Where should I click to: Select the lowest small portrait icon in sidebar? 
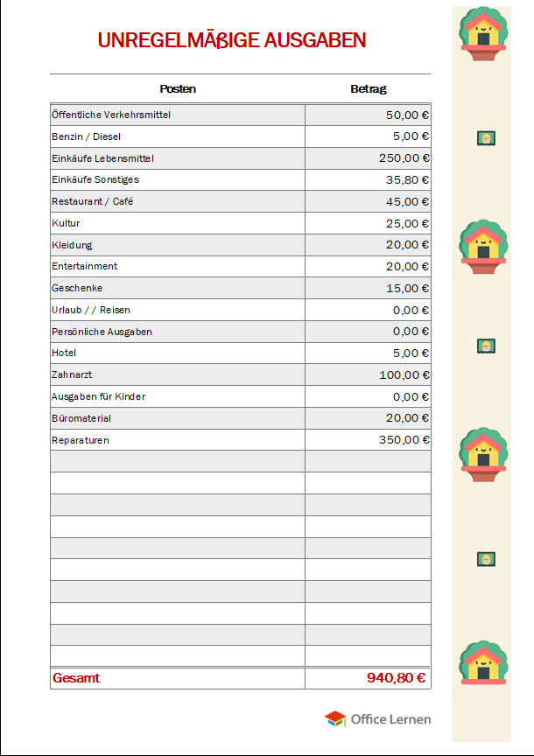click(x=486, y=559)
